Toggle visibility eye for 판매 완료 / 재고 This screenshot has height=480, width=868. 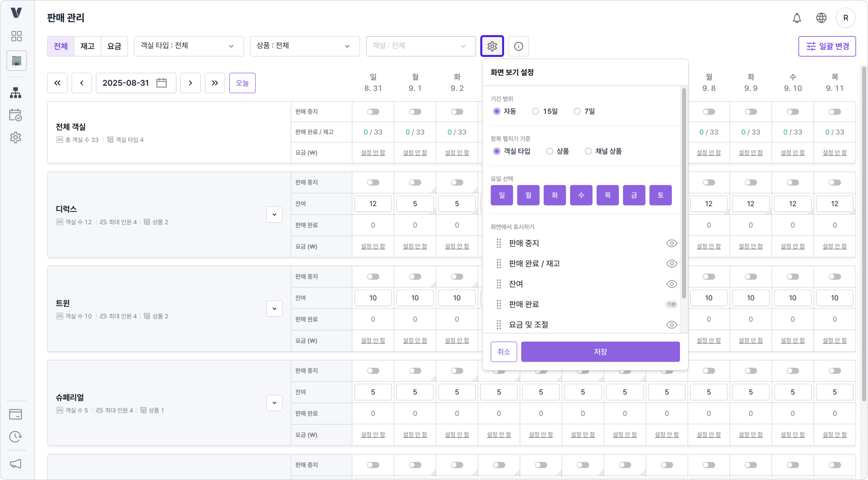(672, 264)
